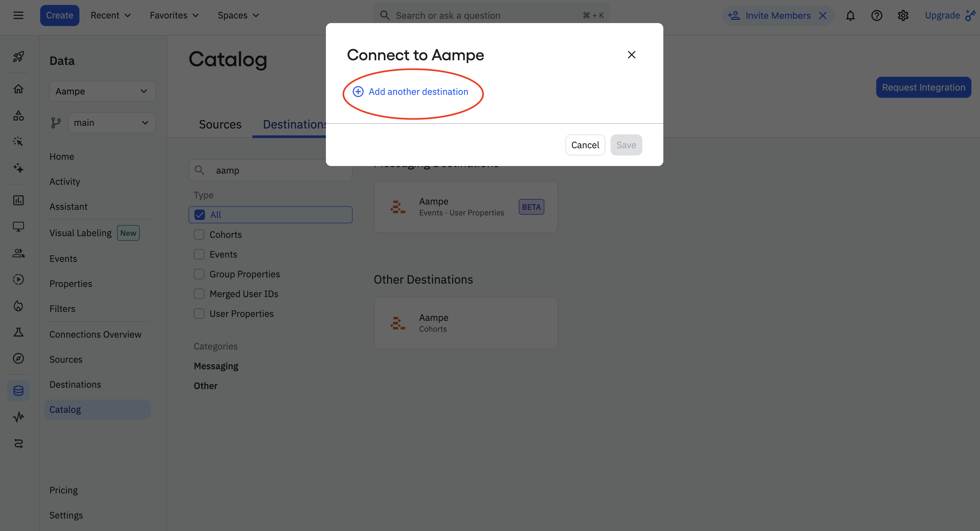Image resolution: width=980 pixels, height=531 pixels.
Task: Expand the Aampe project dropdown
Action: coord(102,91)
